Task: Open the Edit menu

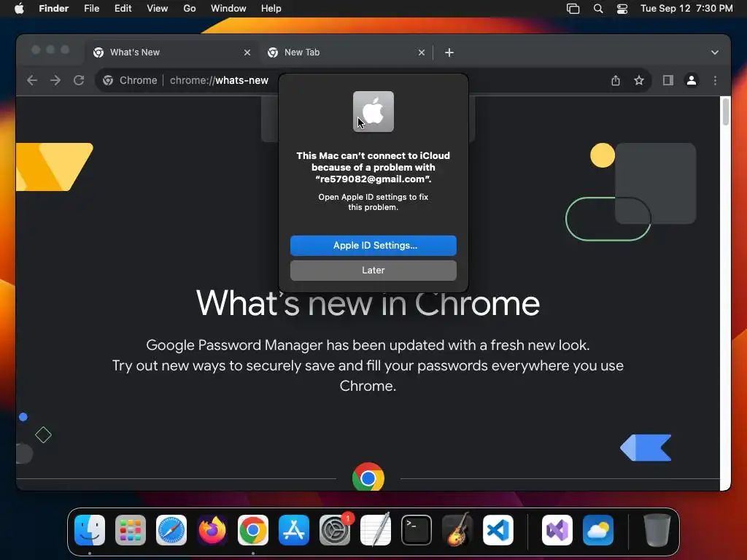Action: point(123,9)
